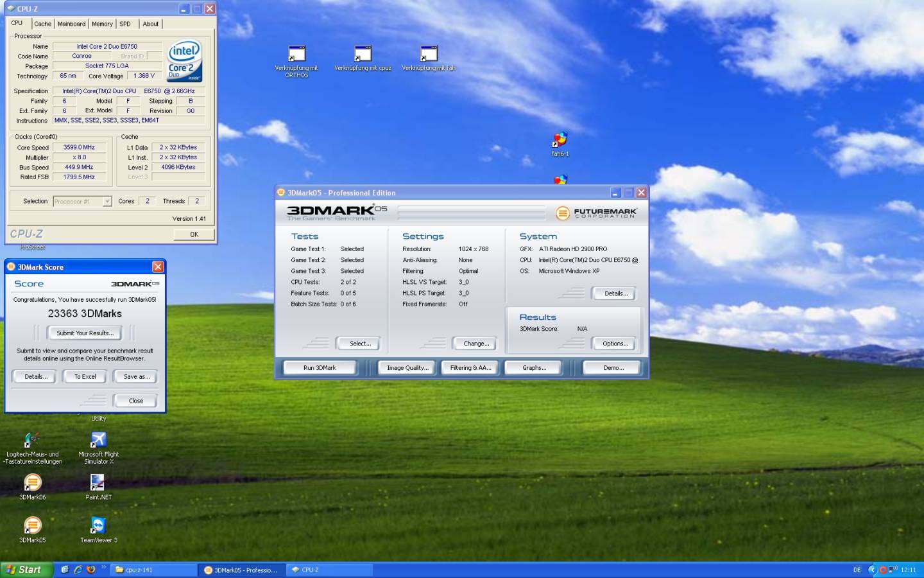Image resolution: width=924 pixels, height=578 pixels.
Task: Click Submit Your Results in 3DMark Score
Action: (x=85, y=333)
